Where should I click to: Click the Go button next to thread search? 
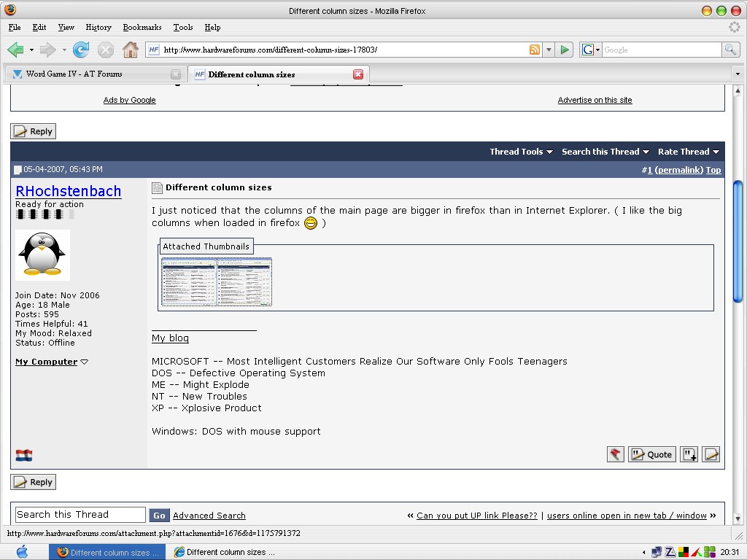coord(159,516)
